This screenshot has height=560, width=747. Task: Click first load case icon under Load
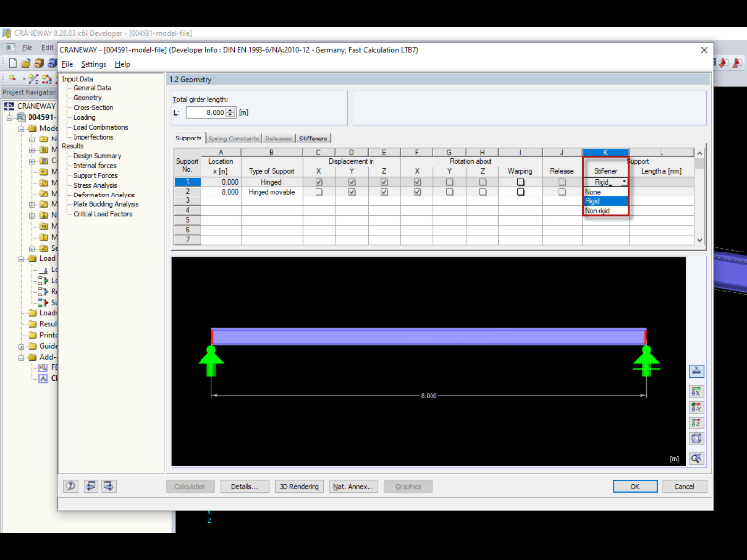[44, 269]
